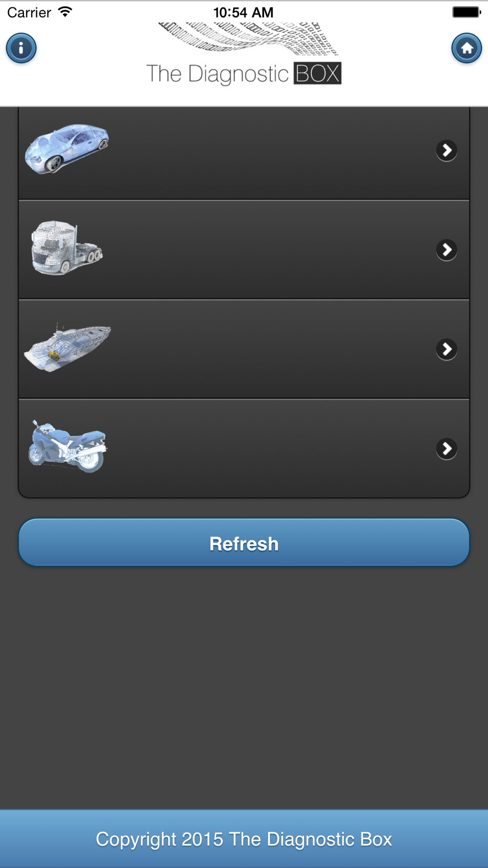Screen dimensions: 488x868
Task: Choose the wireframe truck image
Action: point(67,248)
